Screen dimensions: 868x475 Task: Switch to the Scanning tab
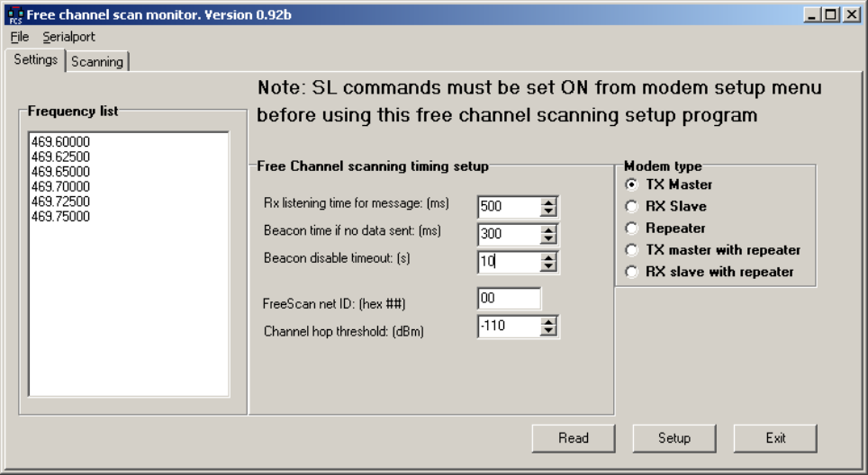click(97, 61)
